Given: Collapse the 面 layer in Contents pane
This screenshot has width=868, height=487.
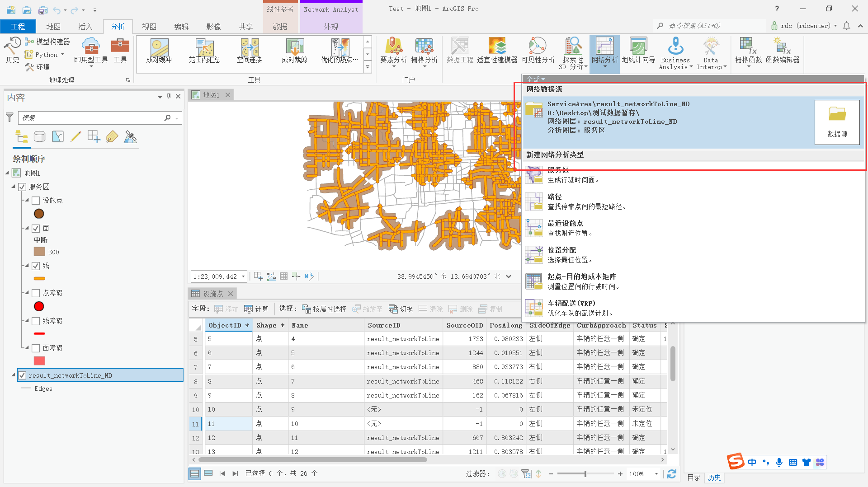Looking at the screenshot, I should tap(27, 228).
